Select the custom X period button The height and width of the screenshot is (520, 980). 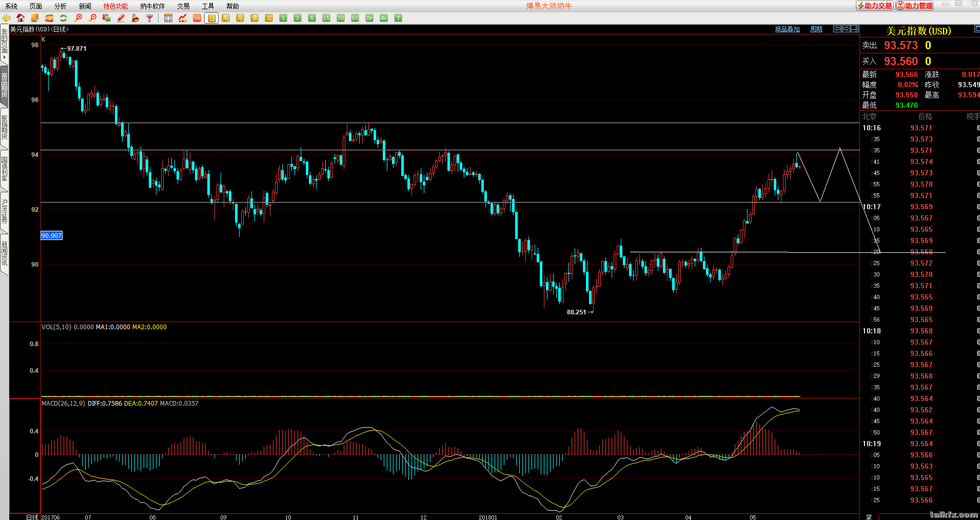click(x=269, y=18)
